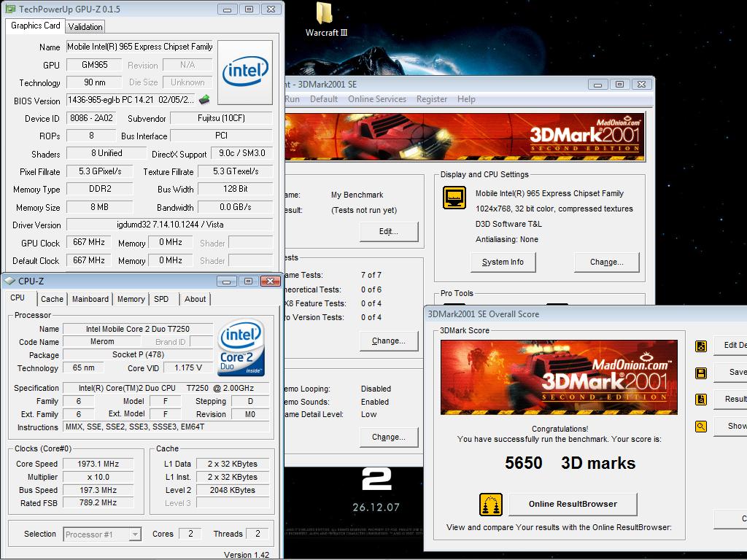747x560 pixels.
Task: Click the BIOS chip save icon in GPU-Z
Action: point(204,99)
